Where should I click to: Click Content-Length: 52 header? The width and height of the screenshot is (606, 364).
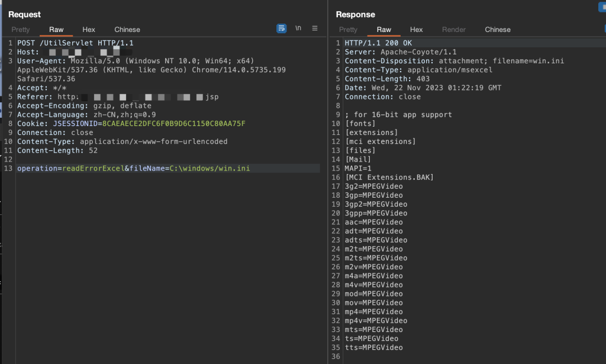tap(57, 150)
